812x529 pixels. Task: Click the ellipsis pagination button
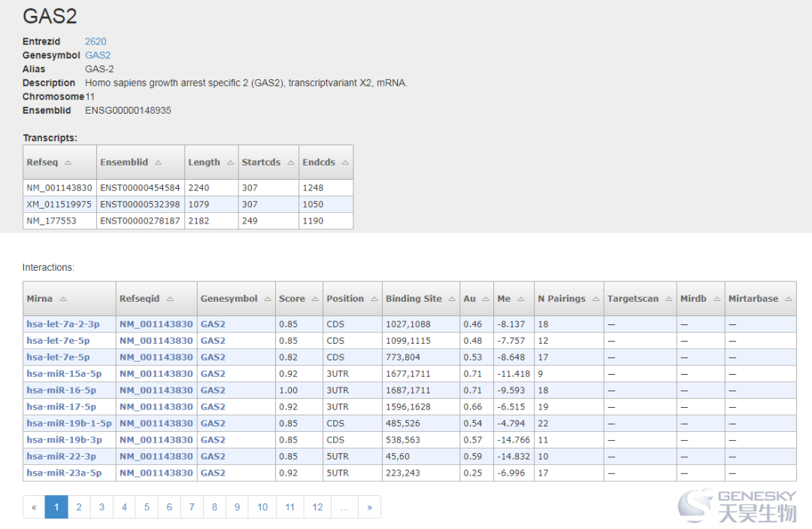(x=345, y=507)
